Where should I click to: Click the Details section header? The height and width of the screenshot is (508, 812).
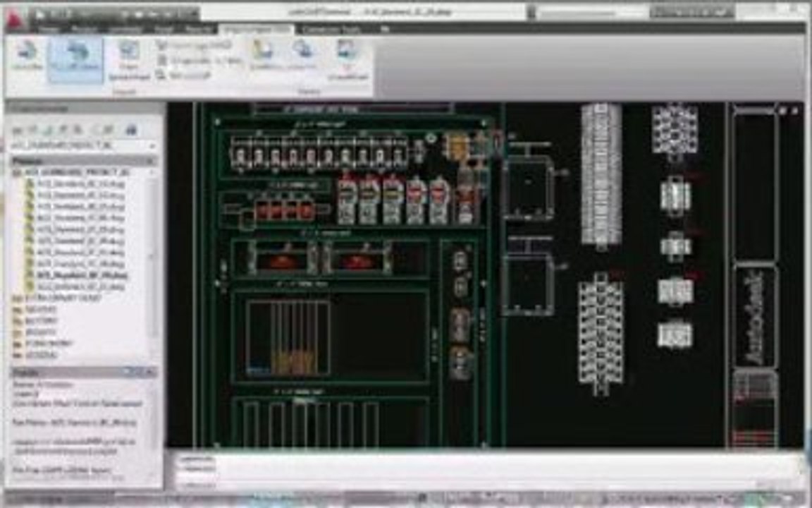[83, 373]
